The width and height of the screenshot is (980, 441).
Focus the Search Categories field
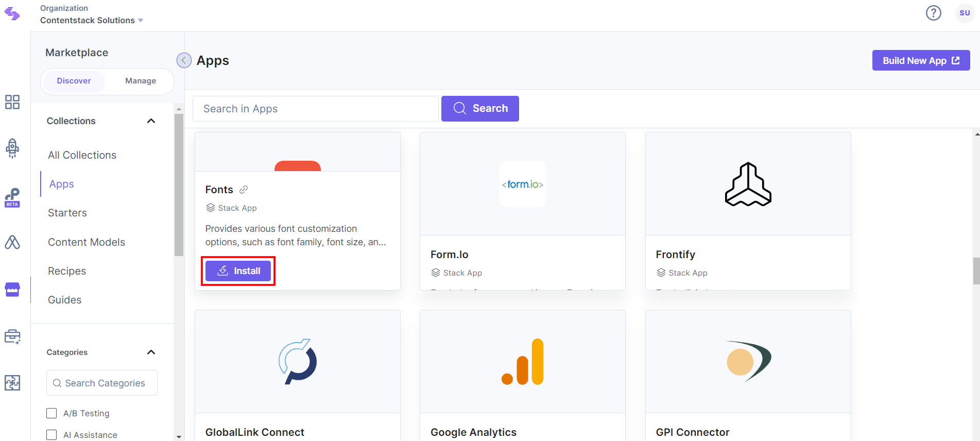pyautogui.click(x=102, y=383)
